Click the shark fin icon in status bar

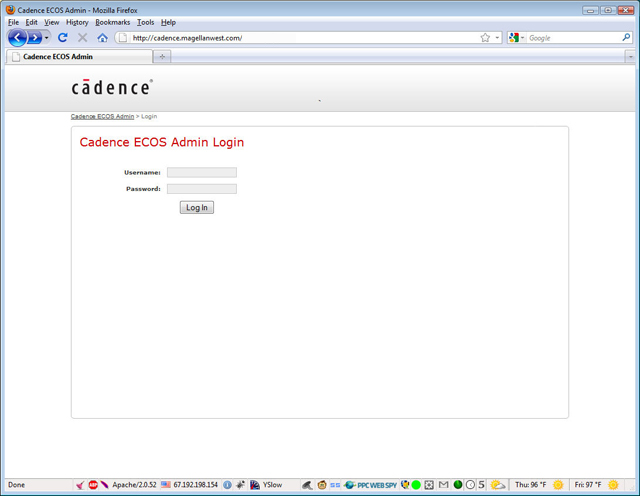pos(307,485)
